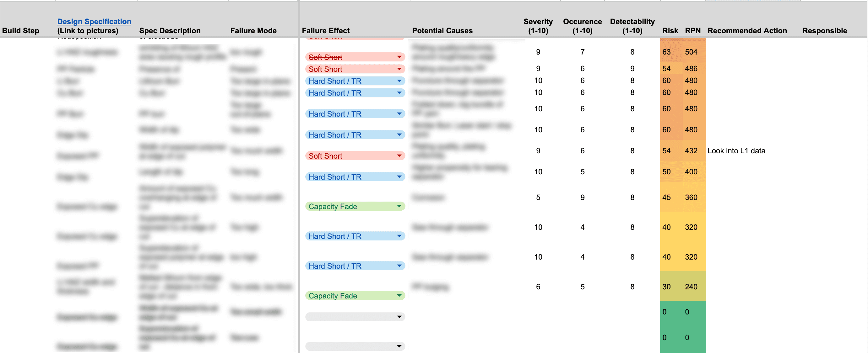Image resolution: width=868 pixels, height=353 pixels.
Task: Click the Build Step header cell
Action: pos(20,31)
